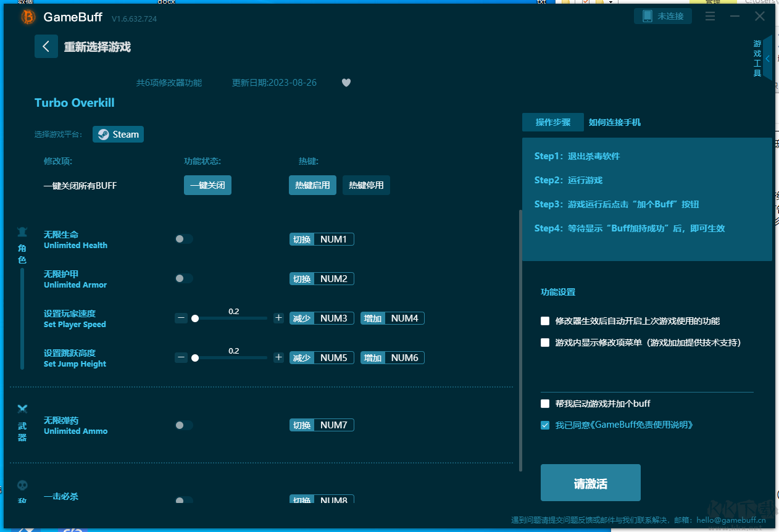
Task: Click the 一键关闭所有BUFF label
Action: (x=80, y=186)
